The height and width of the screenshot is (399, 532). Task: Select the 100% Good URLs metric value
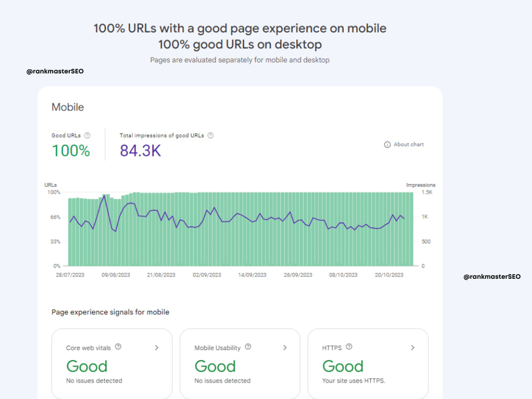tap(71, 151)
